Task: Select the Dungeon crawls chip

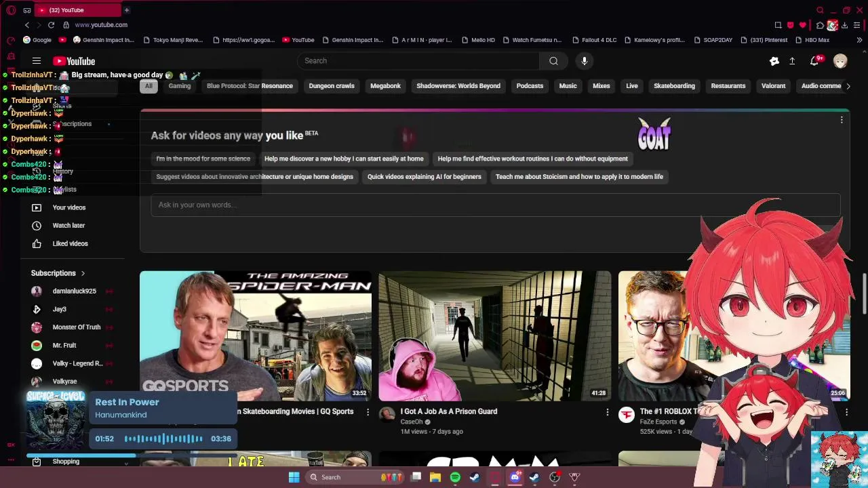Action: (x=332, y=86)
